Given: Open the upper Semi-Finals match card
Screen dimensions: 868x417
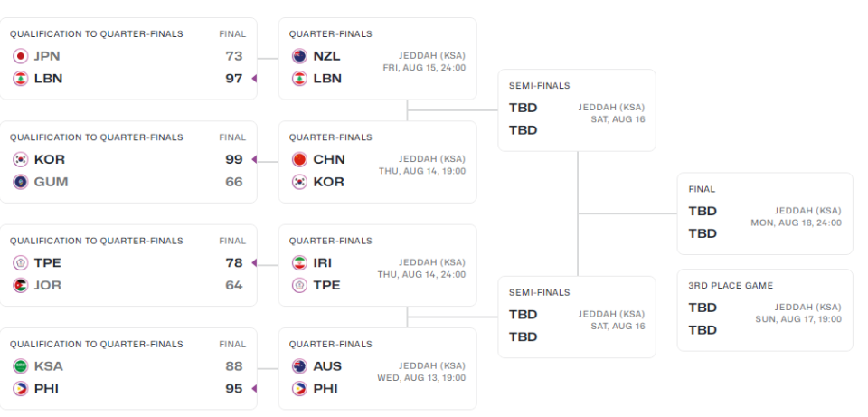Looking at the screenshot, I should (x=577, y=110).
